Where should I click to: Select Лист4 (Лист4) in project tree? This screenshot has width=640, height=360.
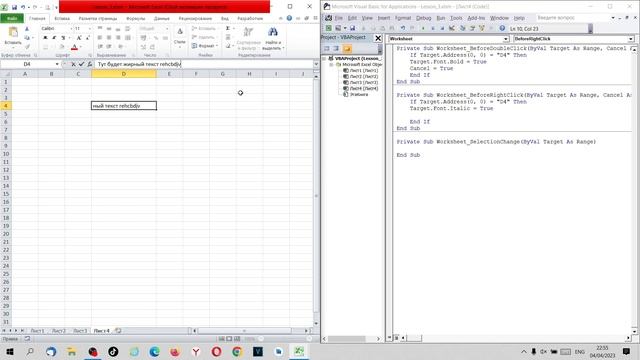[361, 88]
